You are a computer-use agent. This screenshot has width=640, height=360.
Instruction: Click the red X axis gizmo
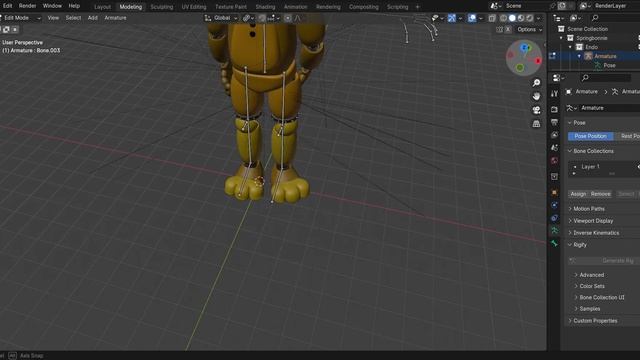(538, 61)
